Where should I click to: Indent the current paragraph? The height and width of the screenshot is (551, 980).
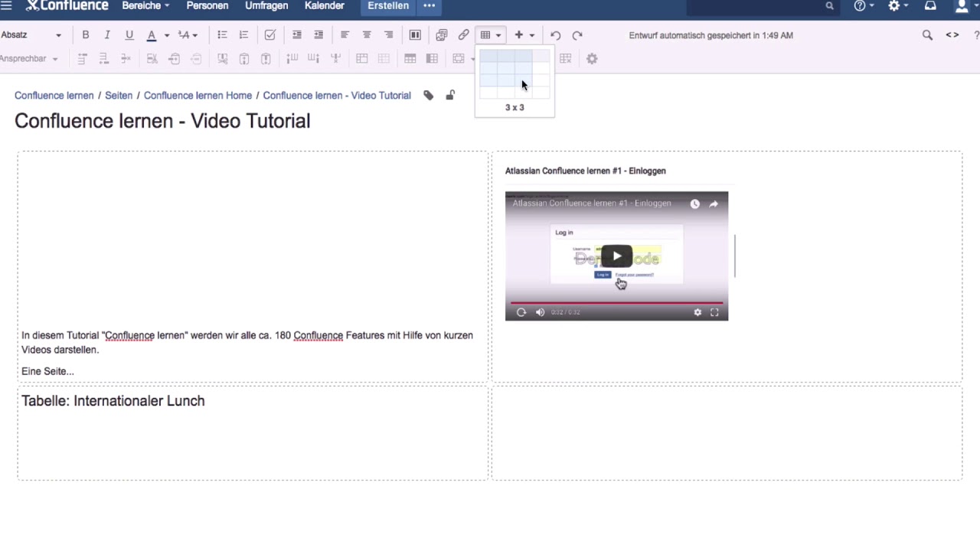coord(318,35)
